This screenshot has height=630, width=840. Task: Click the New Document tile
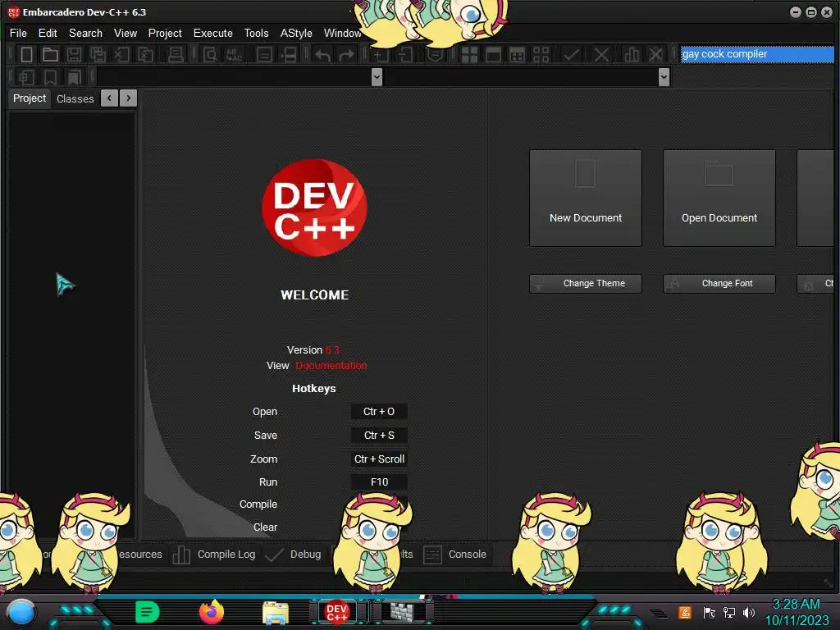coord(586,199)
